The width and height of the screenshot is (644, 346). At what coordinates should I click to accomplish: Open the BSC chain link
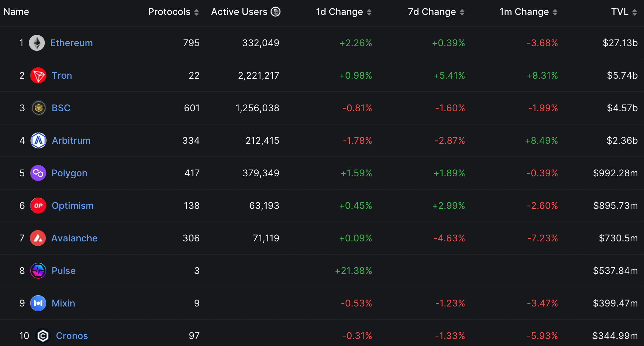61,108
